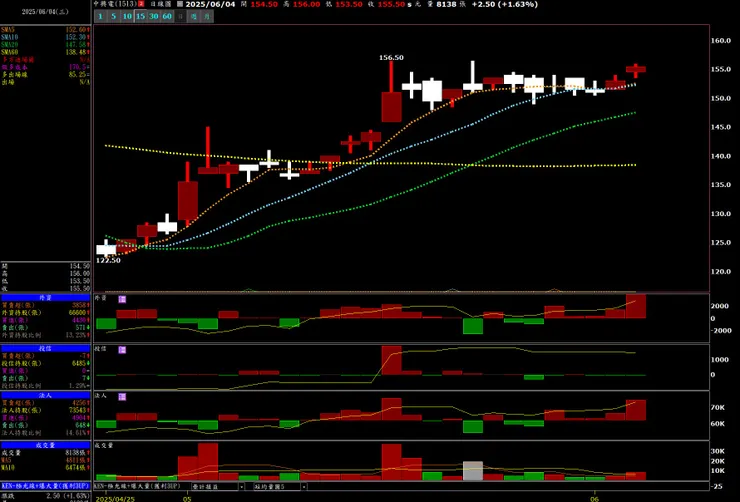The height and width of the screenshot is (502, 740).
Task: Click the KEN strategy name in bottom bar
Action: (x=138, y=486)
